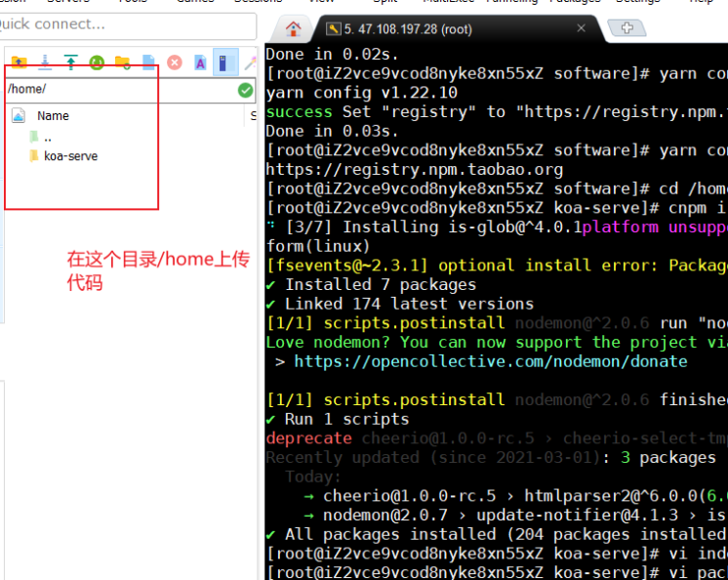
Task: Click 'yarn config v1.22.10' terminal text
Action: point(362,93)
